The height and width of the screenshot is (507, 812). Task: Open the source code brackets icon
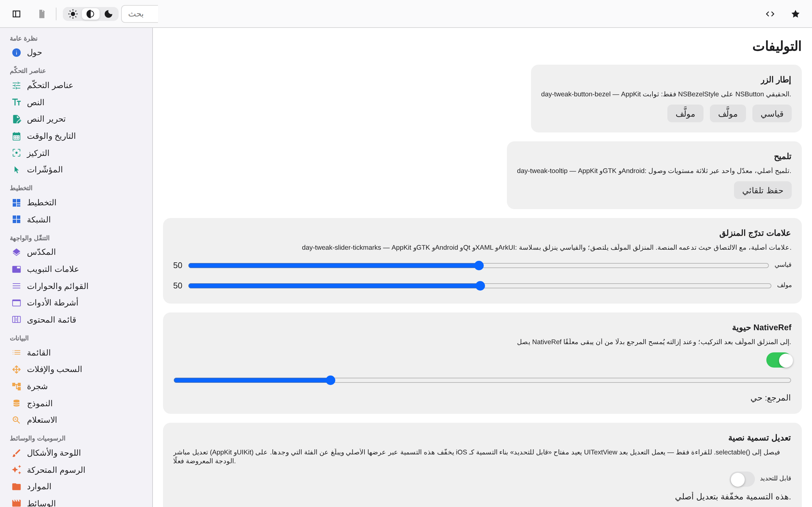click(x=770, y=14)
